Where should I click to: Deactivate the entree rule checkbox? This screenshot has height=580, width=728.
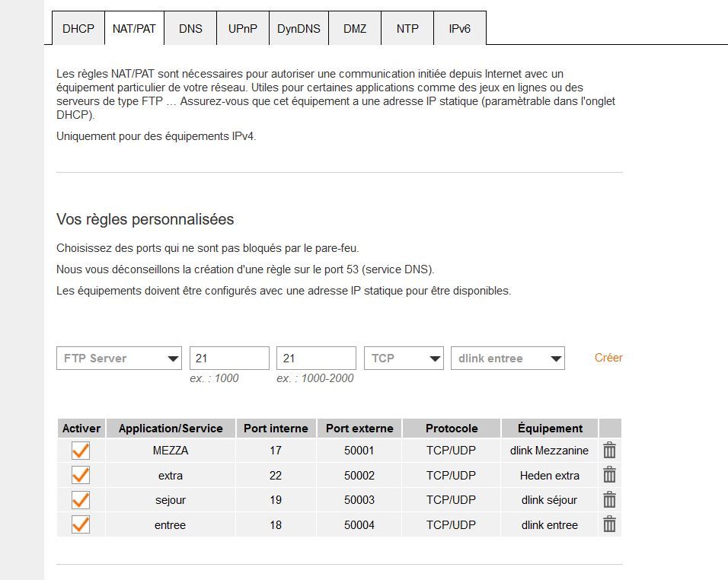click(x=80, y=524)
